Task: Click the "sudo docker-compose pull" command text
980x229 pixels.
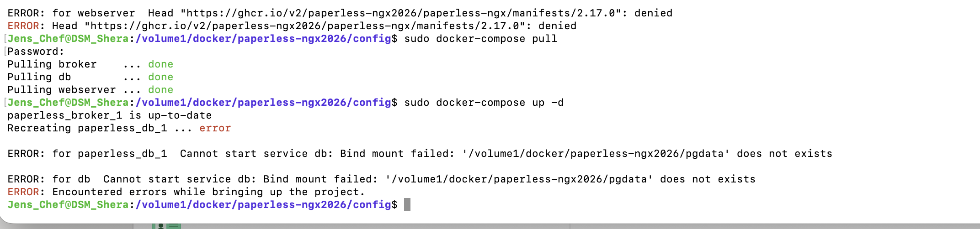Action: [480, 38]
